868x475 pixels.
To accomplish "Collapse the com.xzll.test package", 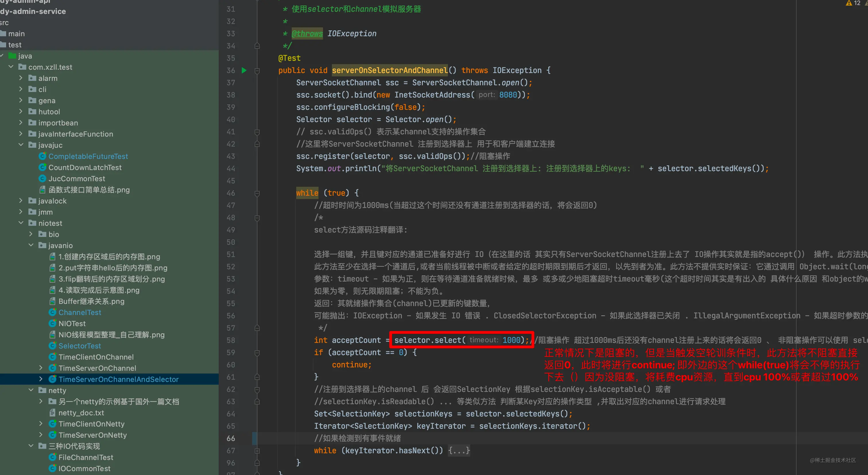I will (x=11, y=67).
